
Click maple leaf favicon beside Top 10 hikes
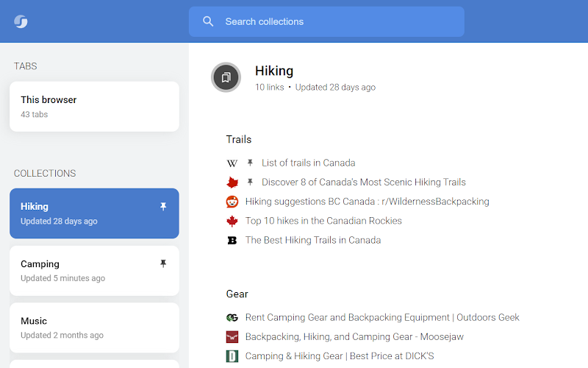coord(232,222)
